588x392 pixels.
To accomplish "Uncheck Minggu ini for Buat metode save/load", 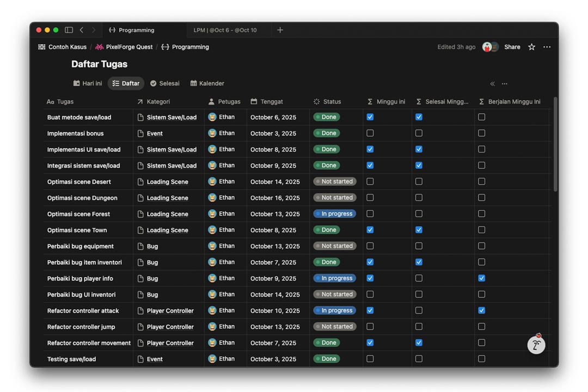I will (370, 117).
